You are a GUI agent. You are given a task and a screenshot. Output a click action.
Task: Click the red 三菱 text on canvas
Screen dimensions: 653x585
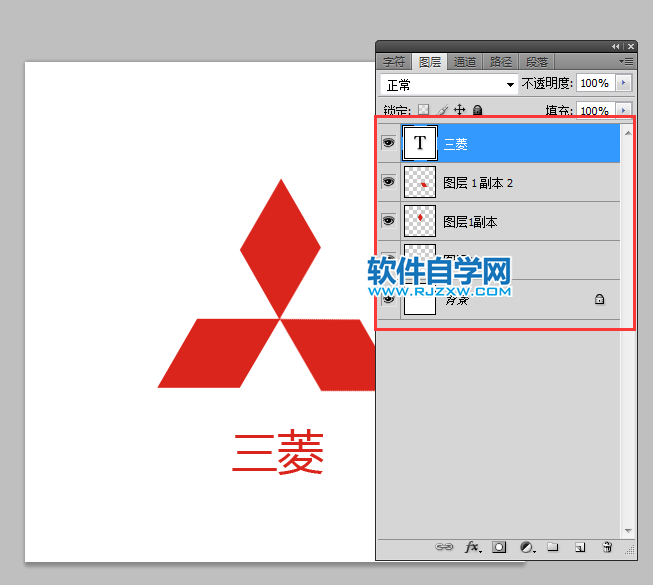[278, 452]
